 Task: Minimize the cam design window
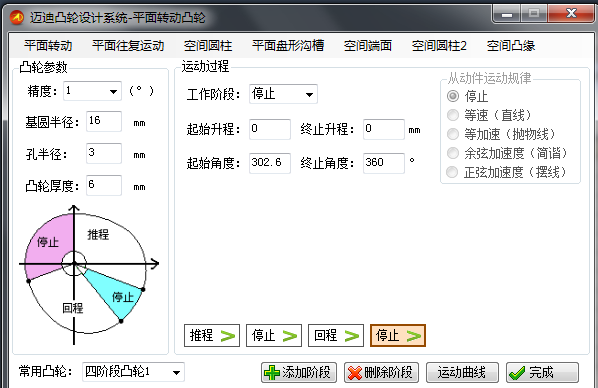[507, 14]
